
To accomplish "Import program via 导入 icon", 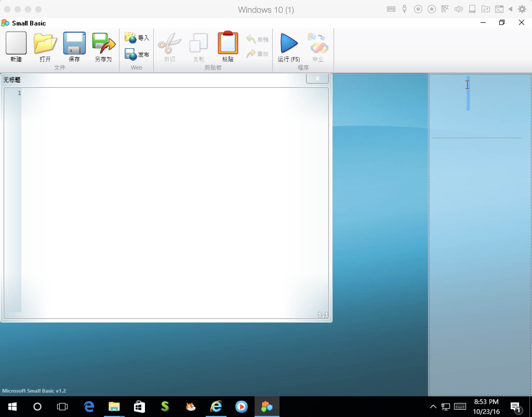I will 137,38.
